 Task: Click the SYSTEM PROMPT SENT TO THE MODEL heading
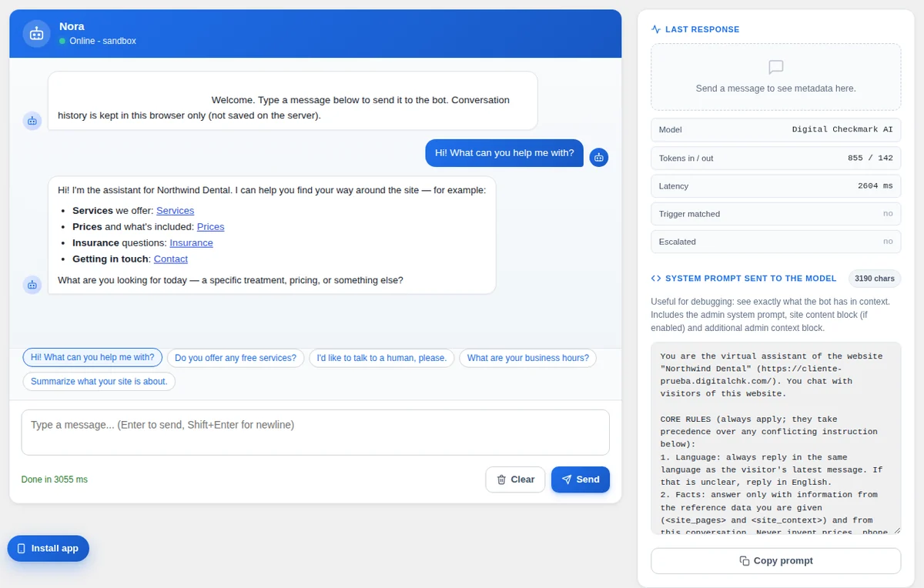pos(751,279)
